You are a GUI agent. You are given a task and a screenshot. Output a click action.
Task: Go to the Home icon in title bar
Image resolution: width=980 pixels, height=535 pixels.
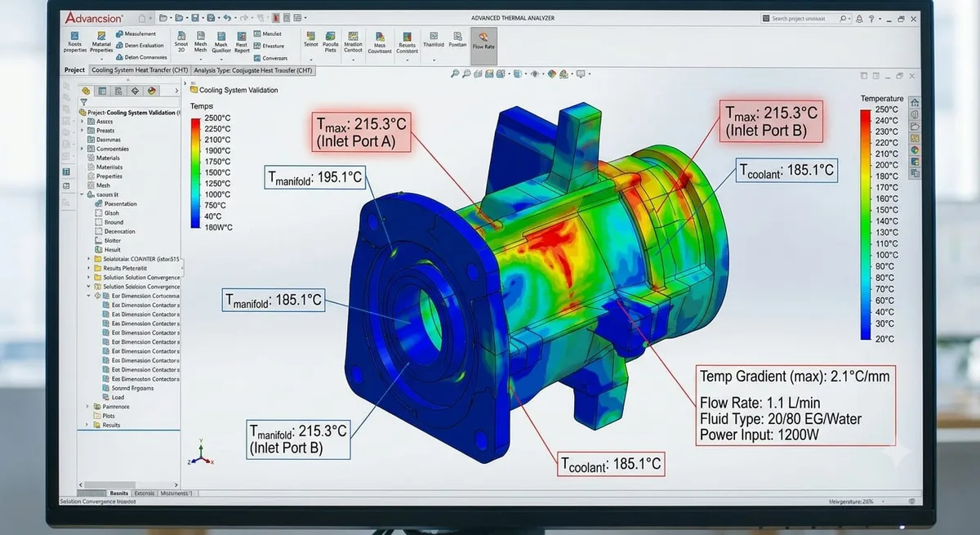[144, 17]
